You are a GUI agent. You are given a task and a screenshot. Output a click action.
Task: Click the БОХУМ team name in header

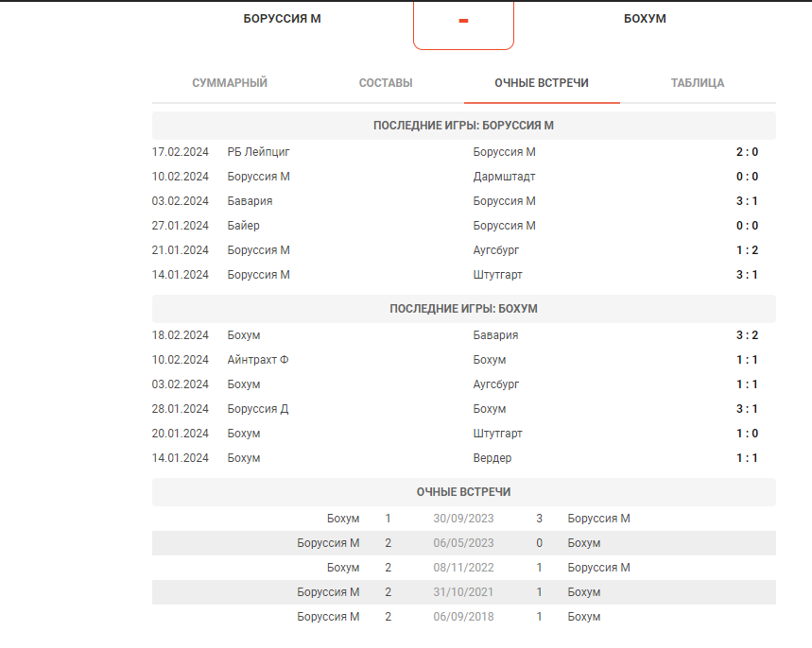(645, 19)
